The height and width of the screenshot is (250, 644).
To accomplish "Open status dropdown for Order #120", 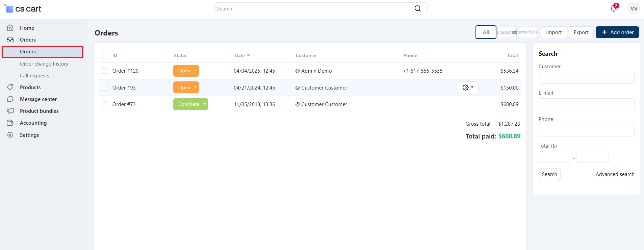I will (186, 71).
